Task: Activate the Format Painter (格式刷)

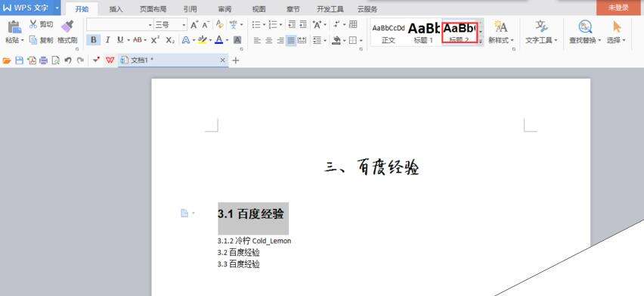Action: pos(67,32)
